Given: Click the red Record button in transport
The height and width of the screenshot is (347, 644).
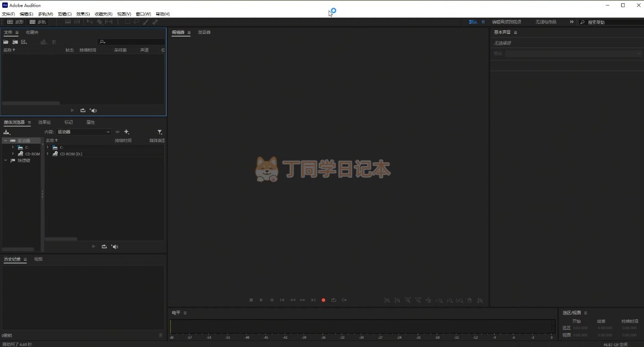Looking at the screenshot, I should pyautogui.click(x=324, y=300).
